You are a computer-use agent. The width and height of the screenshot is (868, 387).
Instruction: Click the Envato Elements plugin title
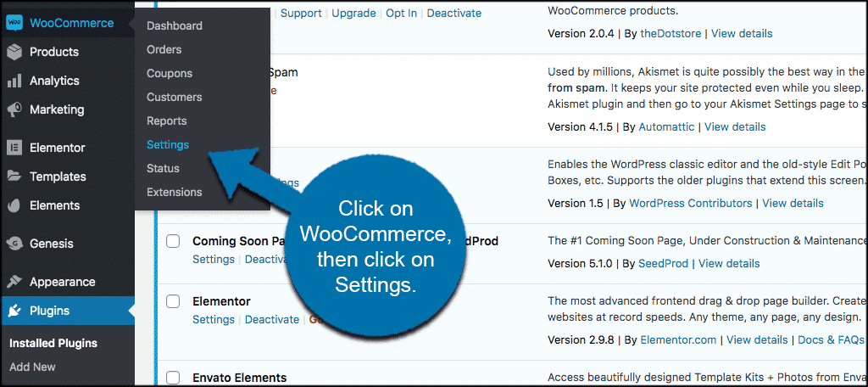point(240,379)
